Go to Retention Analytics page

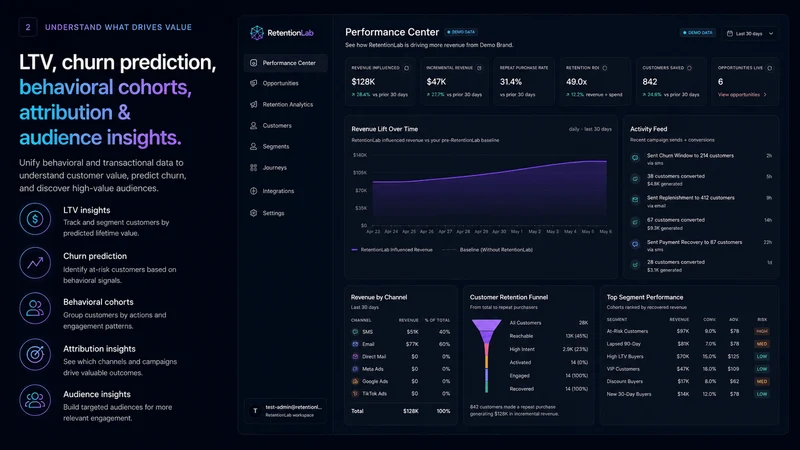point(288,104)
